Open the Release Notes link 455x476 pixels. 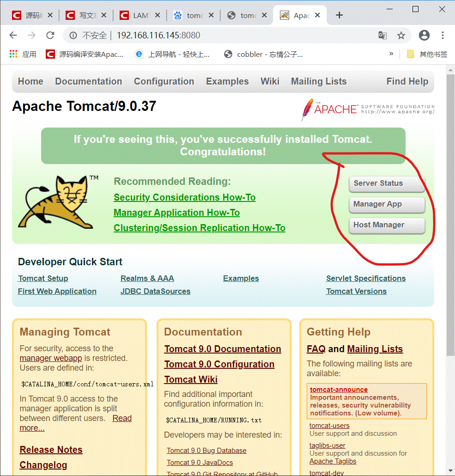(x=51, y=450)
